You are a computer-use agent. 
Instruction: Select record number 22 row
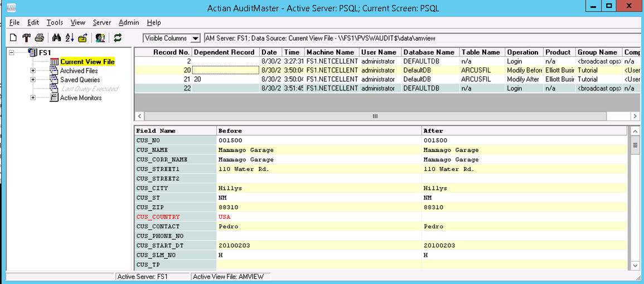click(387, 88)
